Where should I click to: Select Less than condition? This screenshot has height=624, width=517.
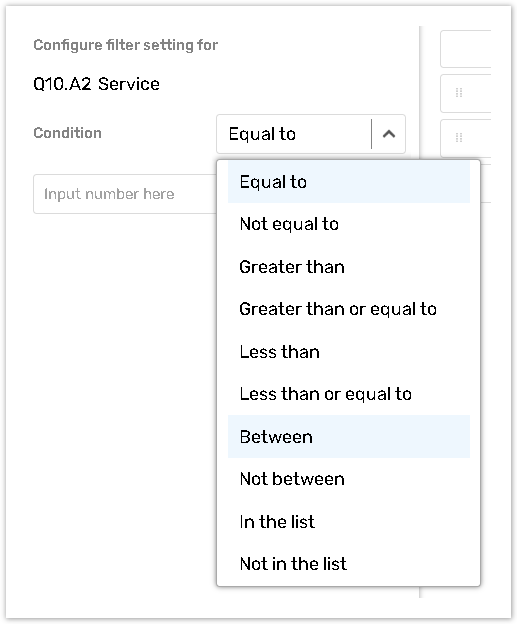349,352
